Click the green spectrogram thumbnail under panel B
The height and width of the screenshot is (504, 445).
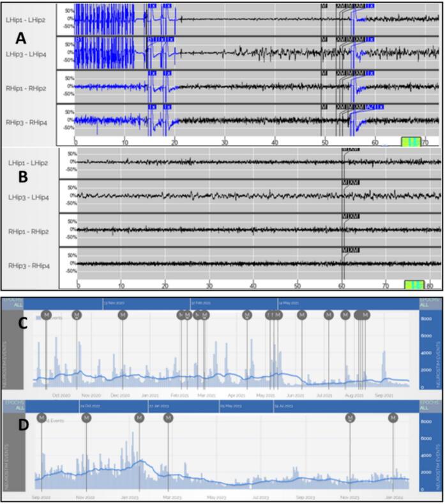click(414, 285)
